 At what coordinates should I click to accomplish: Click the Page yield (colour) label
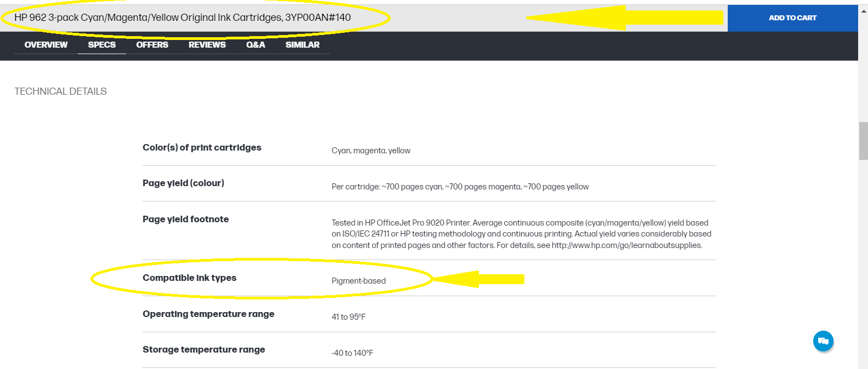pos(184,183)
